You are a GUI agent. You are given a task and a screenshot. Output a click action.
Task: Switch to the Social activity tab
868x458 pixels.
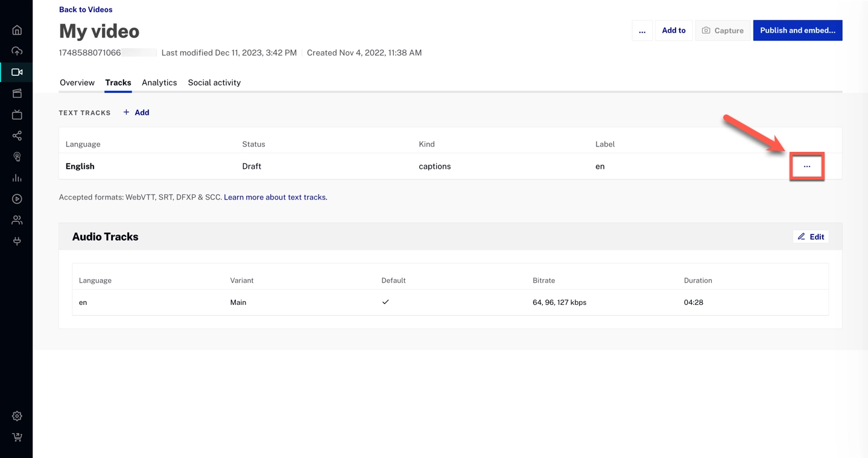click(x=214, y=83)
